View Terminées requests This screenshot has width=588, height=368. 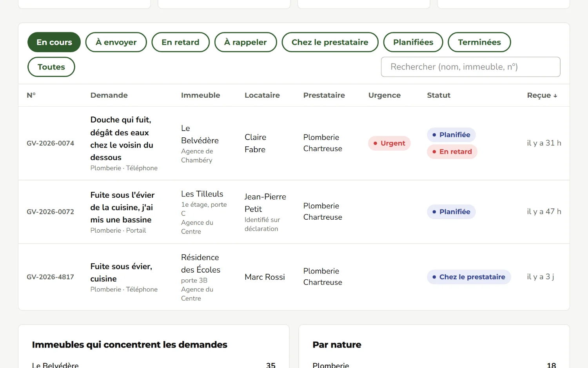tap(479, 42)
